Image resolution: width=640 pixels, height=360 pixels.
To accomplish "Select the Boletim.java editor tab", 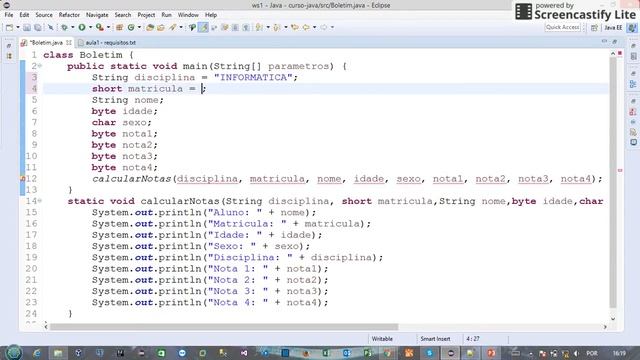I will 46,42.
